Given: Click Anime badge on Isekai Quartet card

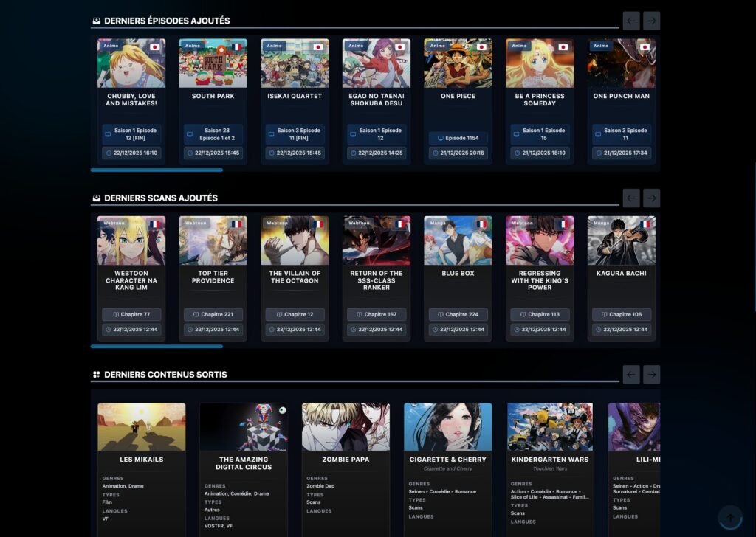Looking at the screenshot, I should click(x=274, y=46).
